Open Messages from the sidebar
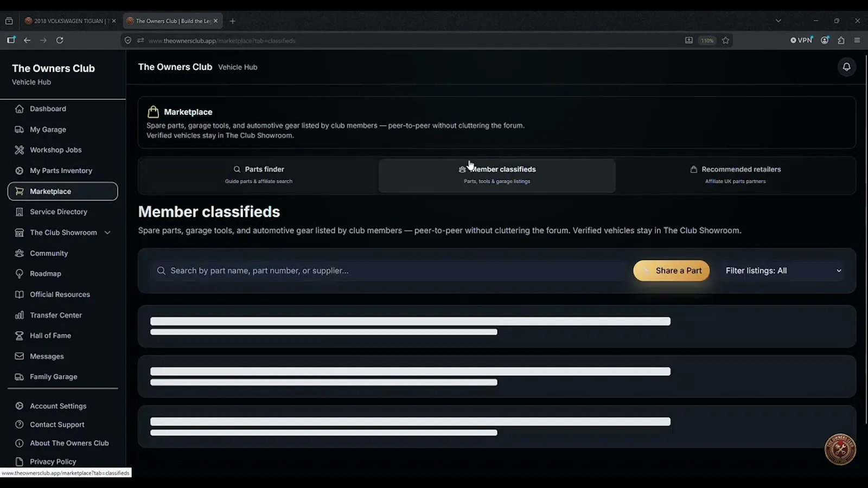The height and width of the screenshot is (488, 868). click(62, 356)
